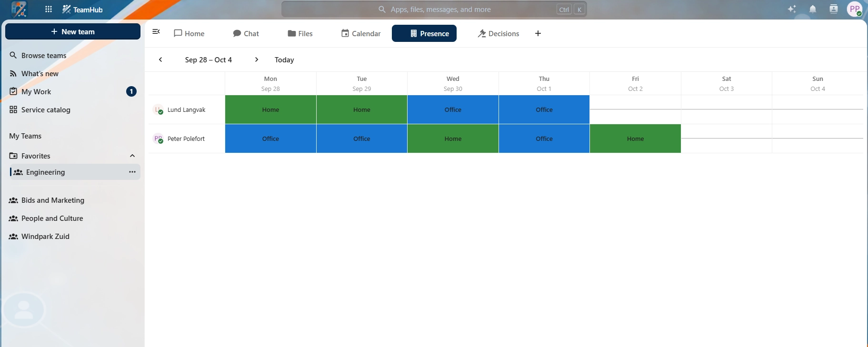Add a new tab with plus icon
Viewport: 868px width, 347px height.
[x=538, y=33]
